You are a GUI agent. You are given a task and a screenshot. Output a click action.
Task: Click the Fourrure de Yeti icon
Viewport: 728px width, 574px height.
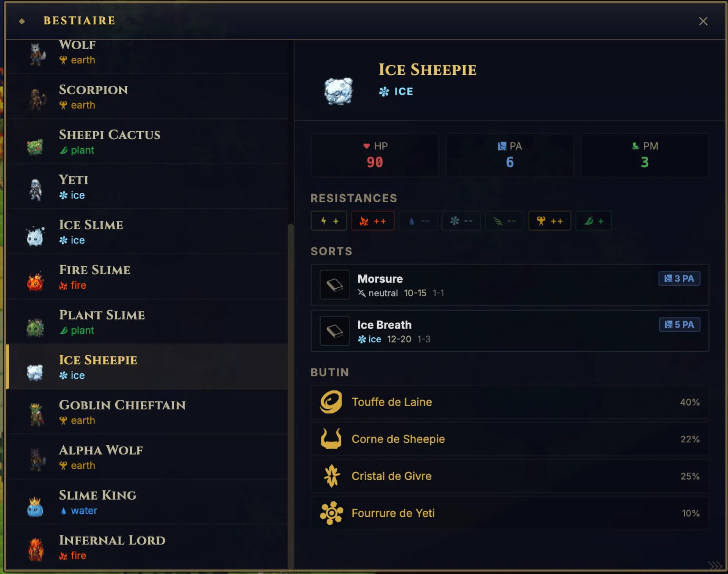(x=331, y=513)
